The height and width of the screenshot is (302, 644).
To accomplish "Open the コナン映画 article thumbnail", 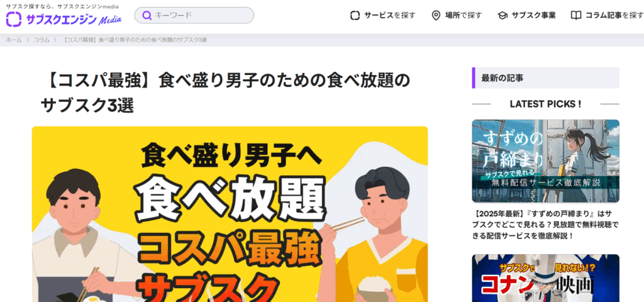I will (x=545, y=278).
